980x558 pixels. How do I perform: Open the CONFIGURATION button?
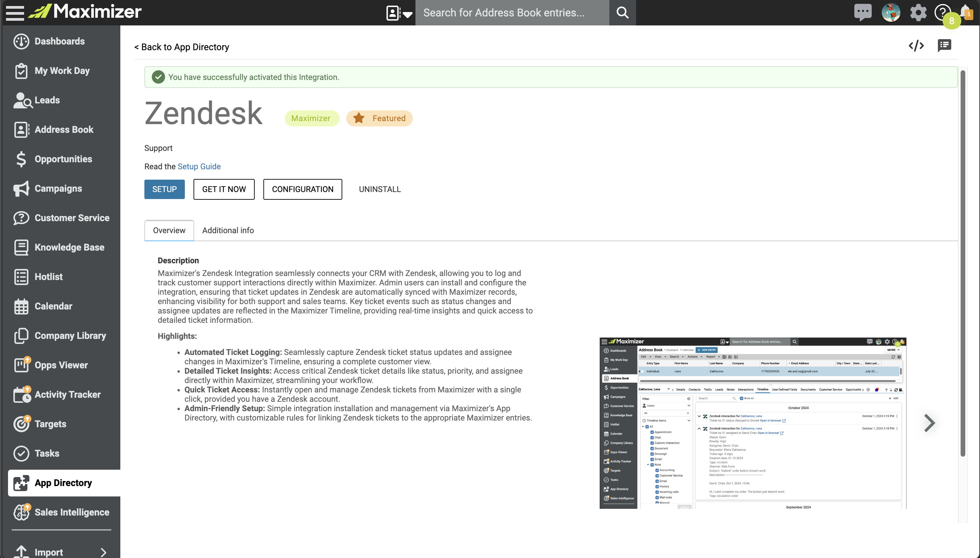[x=302, y=189]
